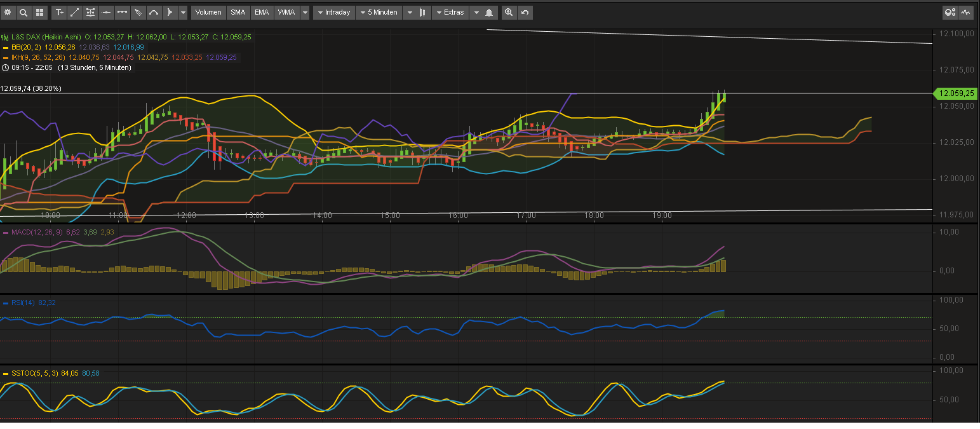Select the horizontal line tool

tap(107, 12)
